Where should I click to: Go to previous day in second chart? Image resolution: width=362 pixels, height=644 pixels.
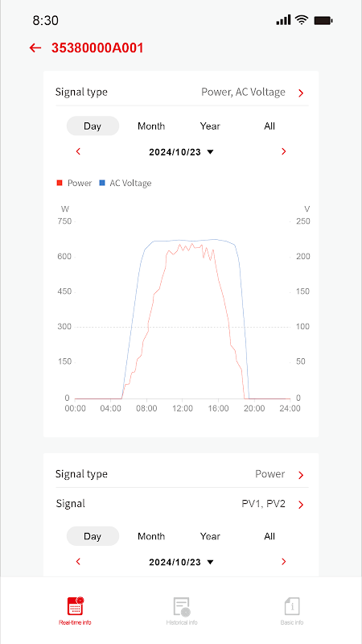point(78,561)
